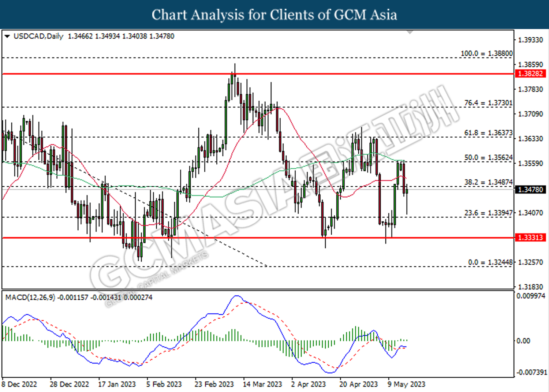The height and width of the screenshot is (392, 549).
Task: Click the 50.0 = 1.35624 Fibonacci label
Action: [488, 157]
